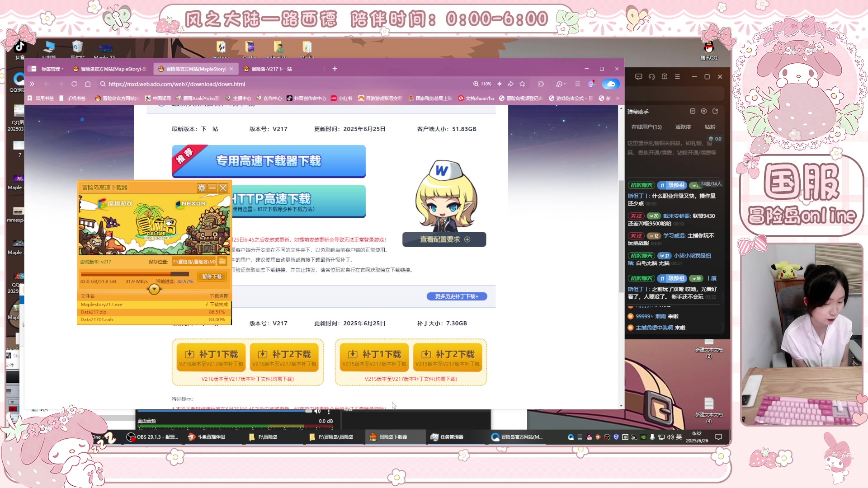
Task: Reload the page
Action: point(74,84)
